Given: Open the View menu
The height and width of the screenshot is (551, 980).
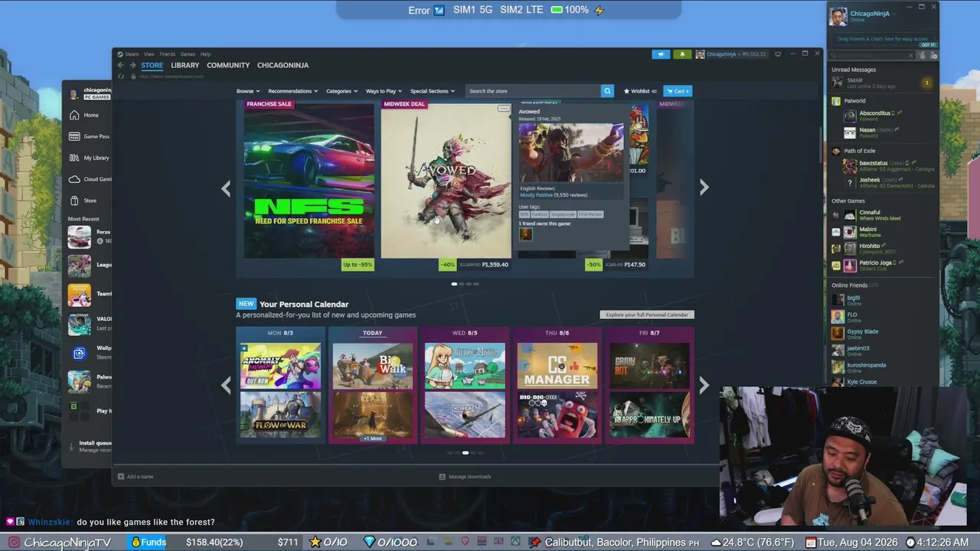Looking at the screenshot, I should pyautogui.click(x=149, y=54).
